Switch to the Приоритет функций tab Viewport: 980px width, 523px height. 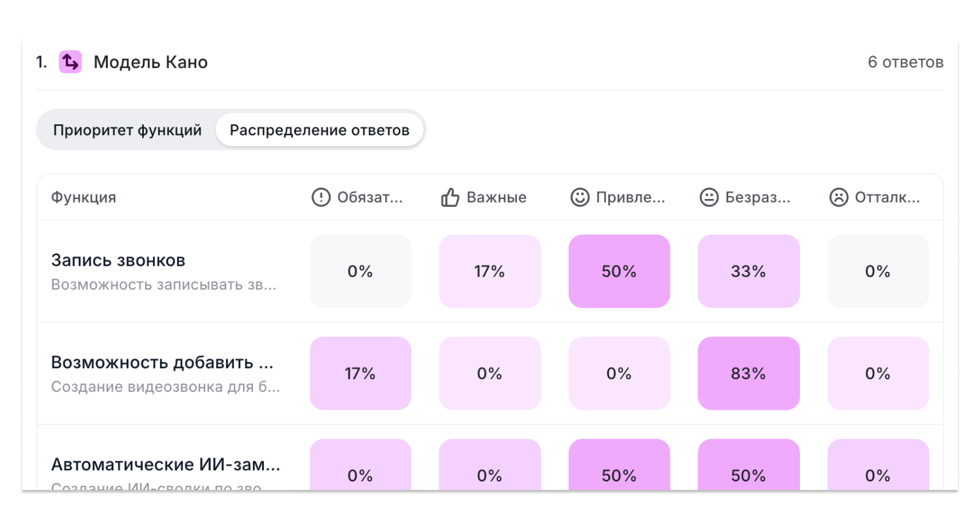(127, 130)
